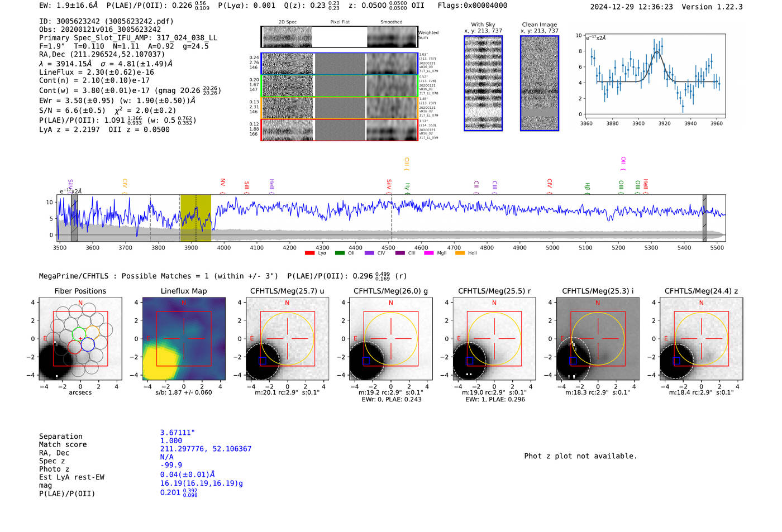Screen dimensions: 782x532
Task: Click the Obs: 20200121v016_3005623242 line
Action: tap(100, 30)
